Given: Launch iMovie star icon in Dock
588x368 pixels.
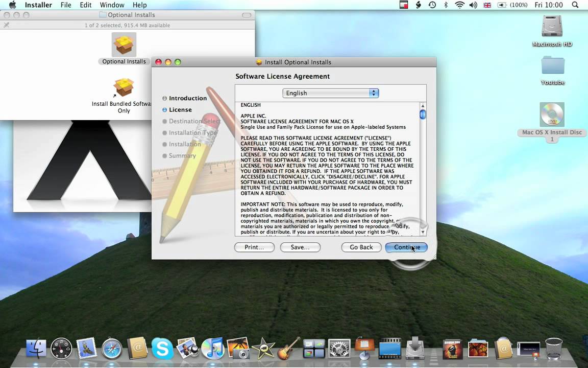Looking at the screenshot, I should pyautogui.click(x=263, y=349).
